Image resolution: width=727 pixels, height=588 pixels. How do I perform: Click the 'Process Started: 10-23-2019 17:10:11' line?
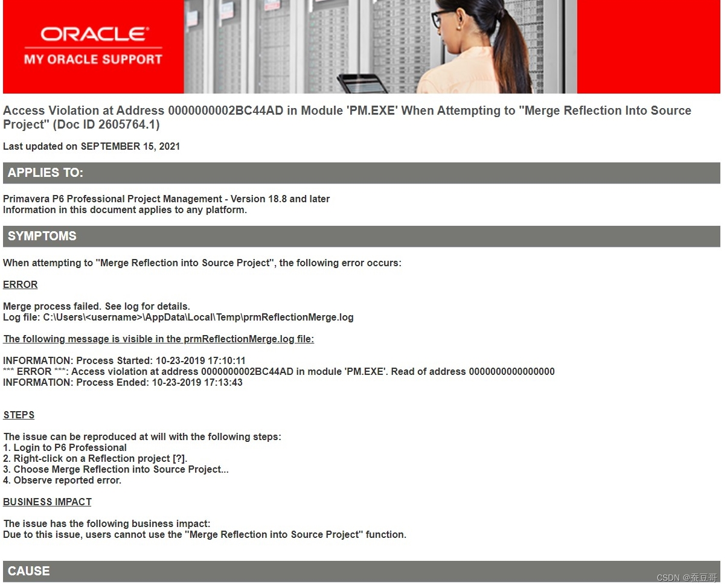[x=124, y=361]
